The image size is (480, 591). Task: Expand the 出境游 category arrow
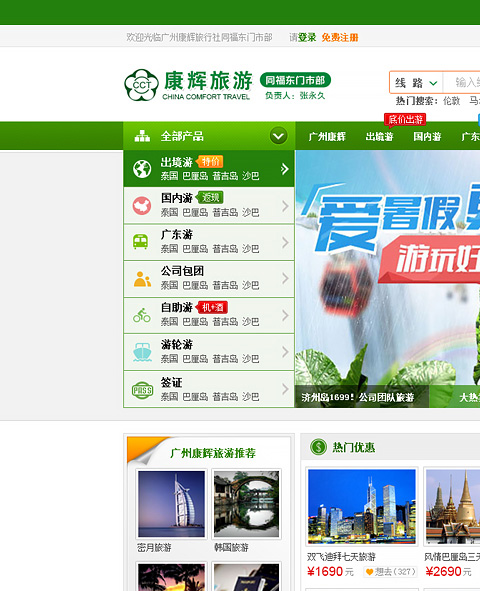(284, 169)
